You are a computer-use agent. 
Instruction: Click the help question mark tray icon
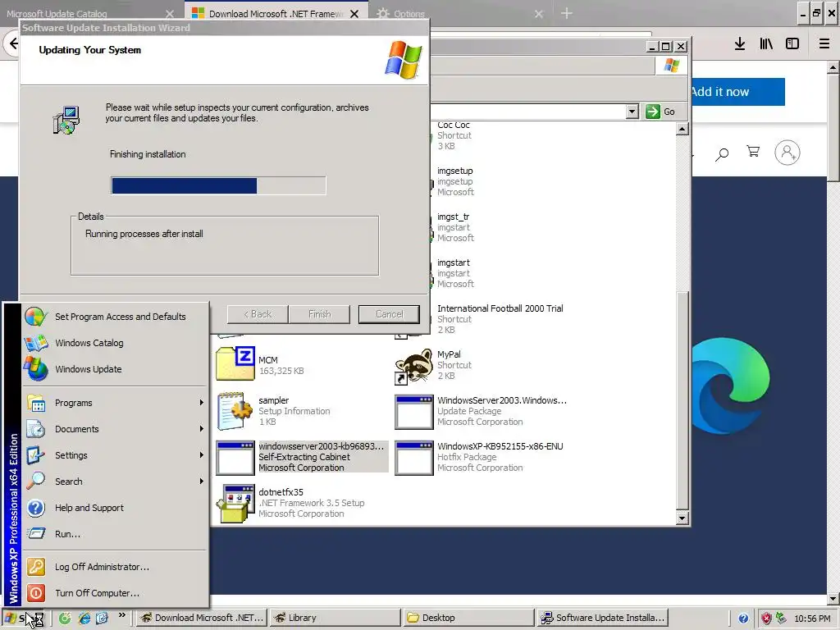[743, 619]
